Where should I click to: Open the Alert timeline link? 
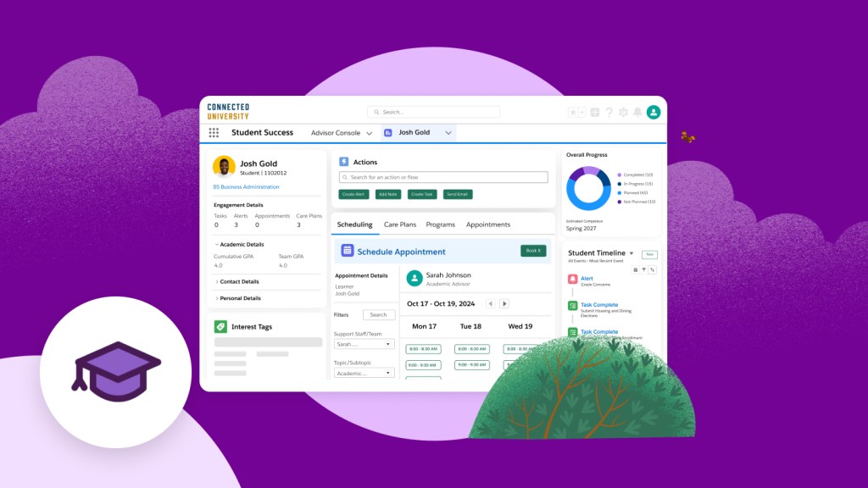(587, 278)
